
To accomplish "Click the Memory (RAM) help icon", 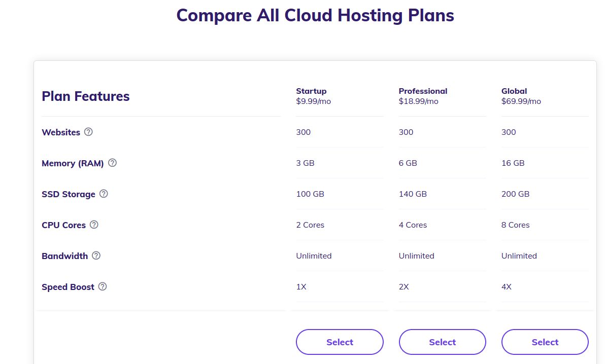I will (112, 163).
